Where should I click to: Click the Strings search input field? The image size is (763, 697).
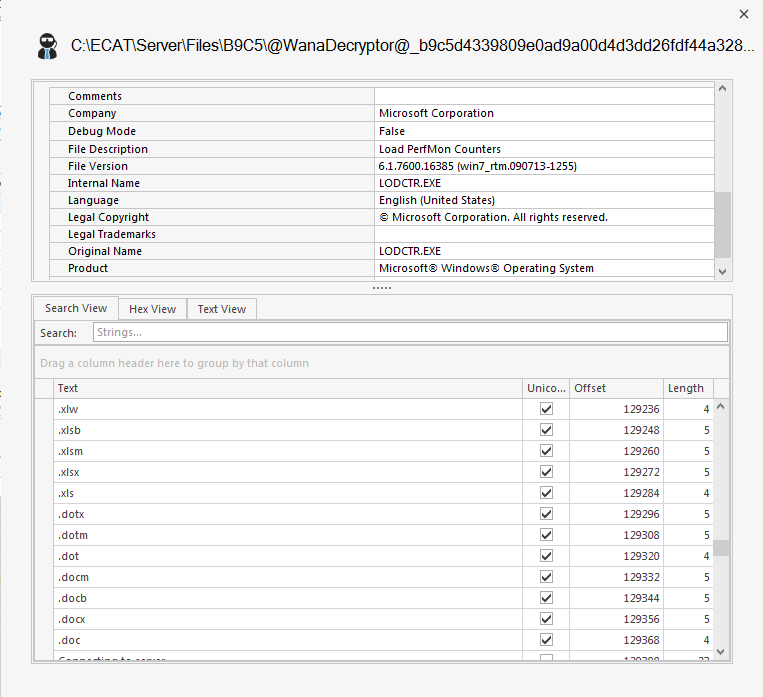[x=410, y=332]
